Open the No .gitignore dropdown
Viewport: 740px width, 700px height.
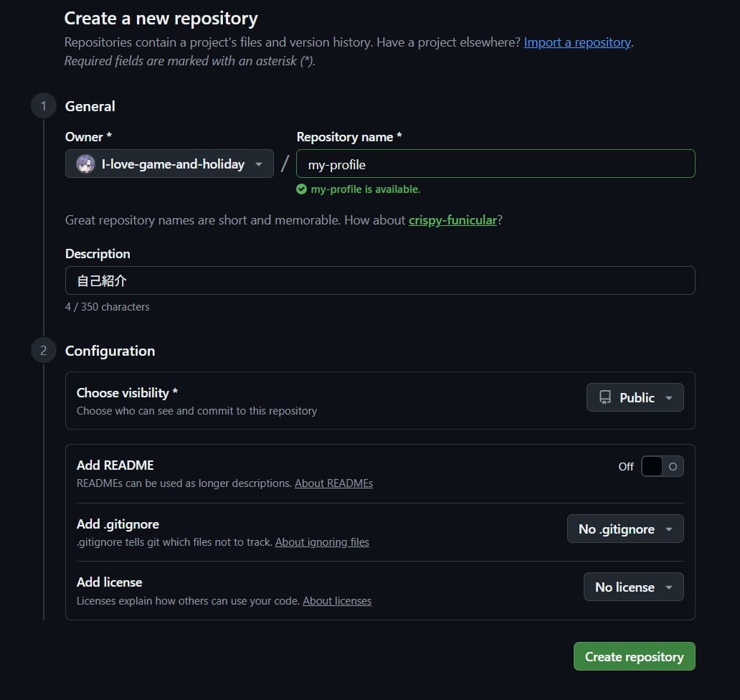tap(625, 529)
